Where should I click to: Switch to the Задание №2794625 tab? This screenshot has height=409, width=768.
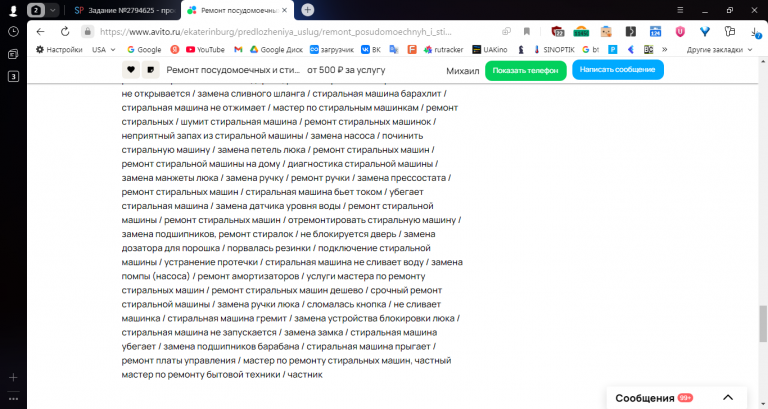pos(124,10)
